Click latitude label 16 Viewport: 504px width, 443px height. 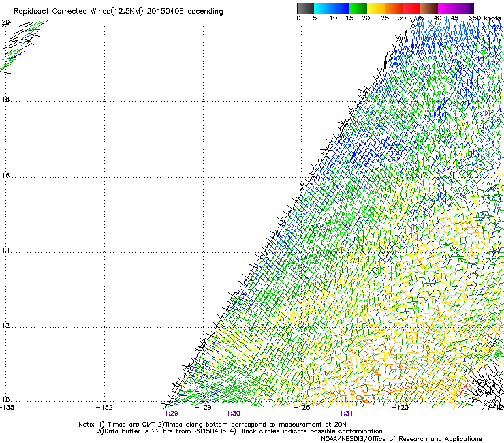5,176
